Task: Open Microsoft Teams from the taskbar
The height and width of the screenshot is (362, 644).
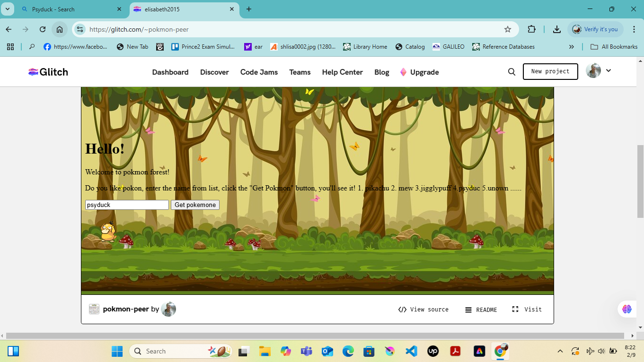Action: point(306,351)
